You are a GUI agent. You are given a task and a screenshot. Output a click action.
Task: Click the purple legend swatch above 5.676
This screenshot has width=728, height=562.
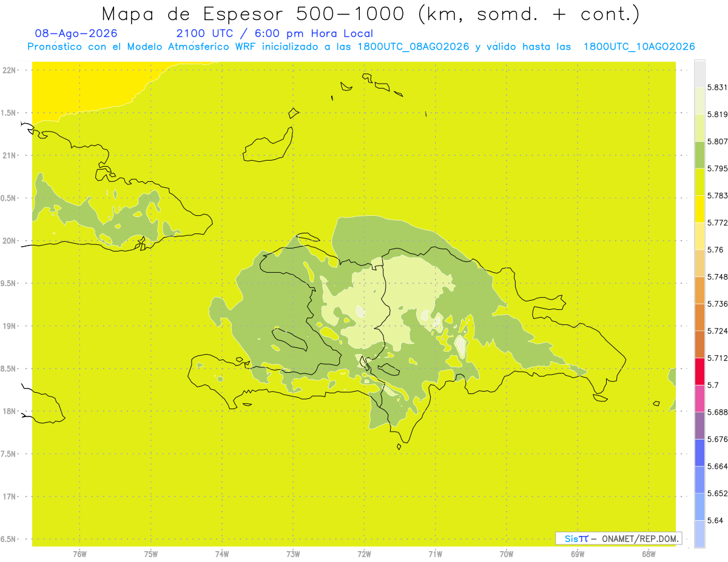(x=699, y=425)
